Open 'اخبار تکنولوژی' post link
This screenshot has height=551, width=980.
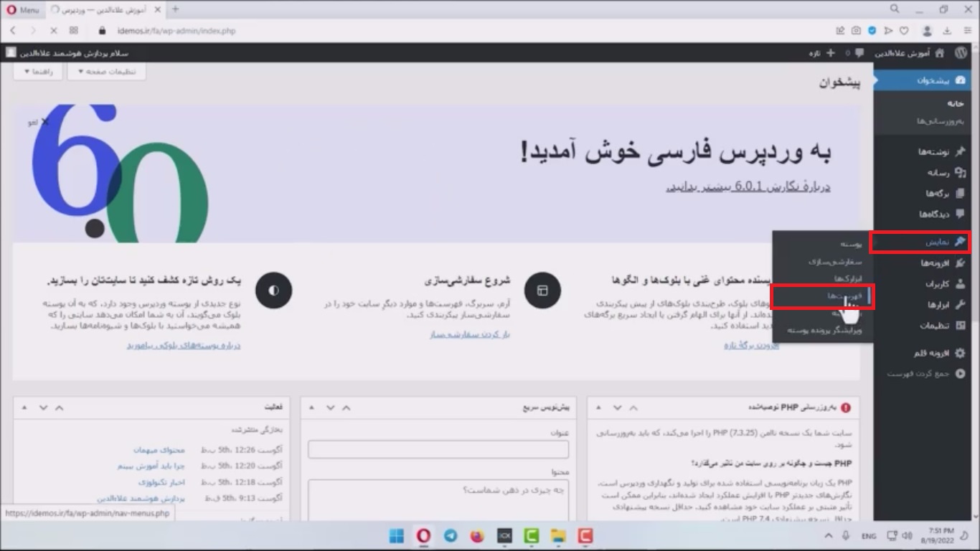[x=161, y=482]
